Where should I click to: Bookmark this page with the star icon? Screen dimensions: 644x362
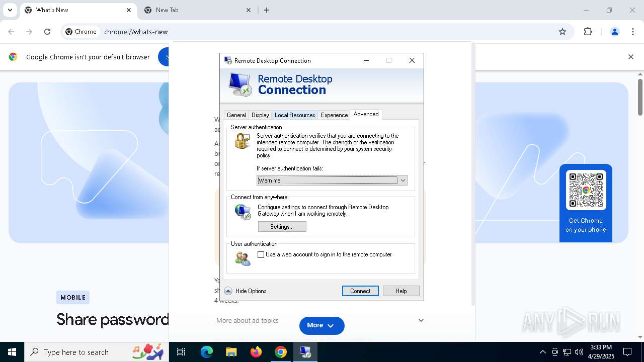coord(562,32)
